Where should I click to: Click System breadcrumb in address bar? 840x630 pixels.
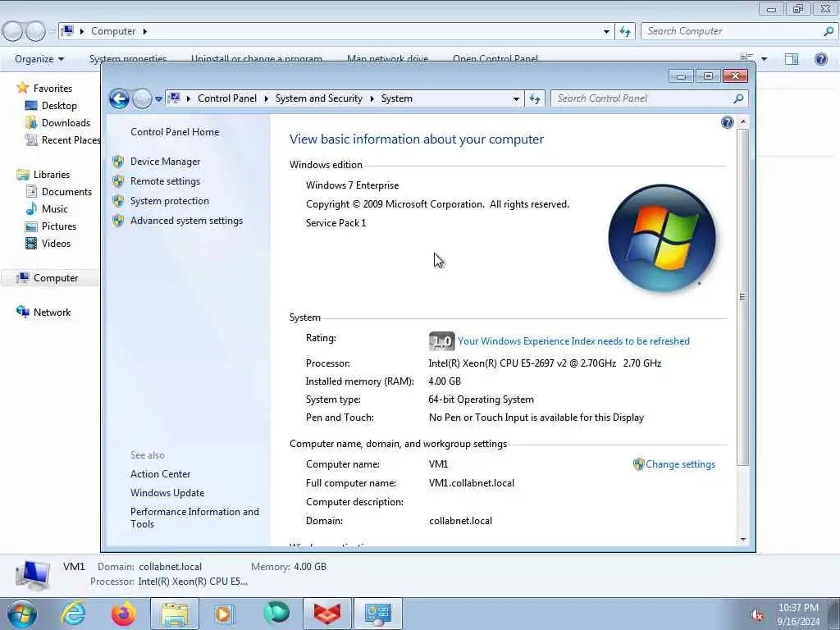pyautogui.click(x=396, y=98)
